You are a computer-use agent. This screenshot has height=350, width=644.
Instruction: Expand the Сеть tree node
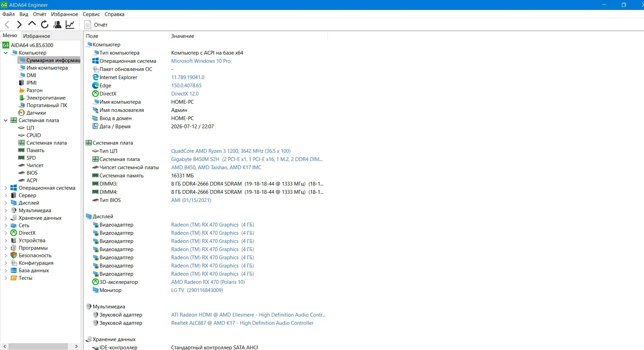[6, 225]
